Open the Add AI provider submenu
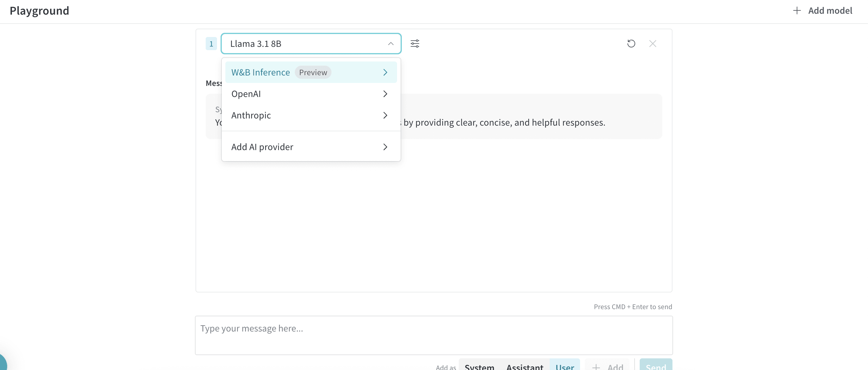 tap(311, 147)
